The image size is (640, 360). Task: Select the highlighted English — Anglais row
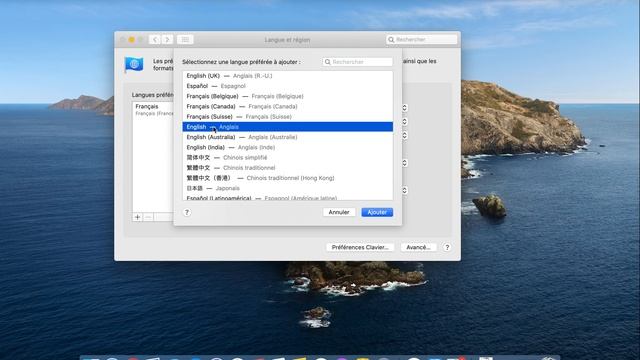[x=287, y=127]
